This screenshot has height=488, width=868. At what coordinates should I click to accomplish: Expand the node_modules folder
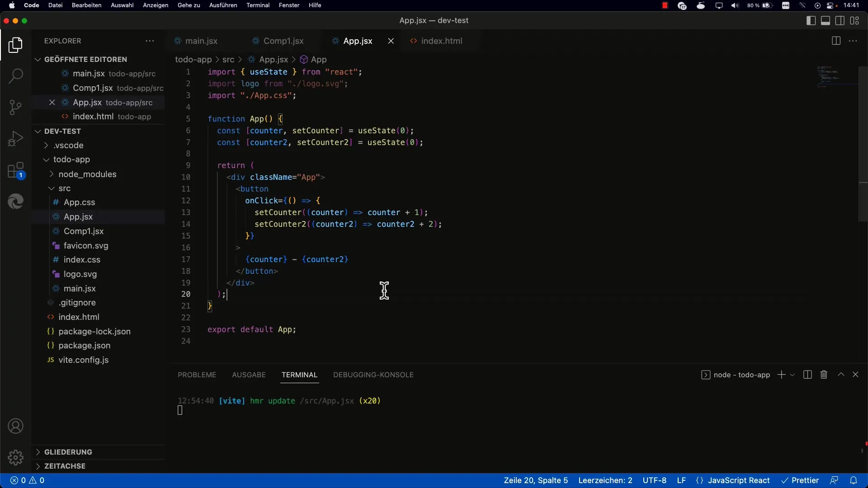pyautogui.click(x=99, y=174)
